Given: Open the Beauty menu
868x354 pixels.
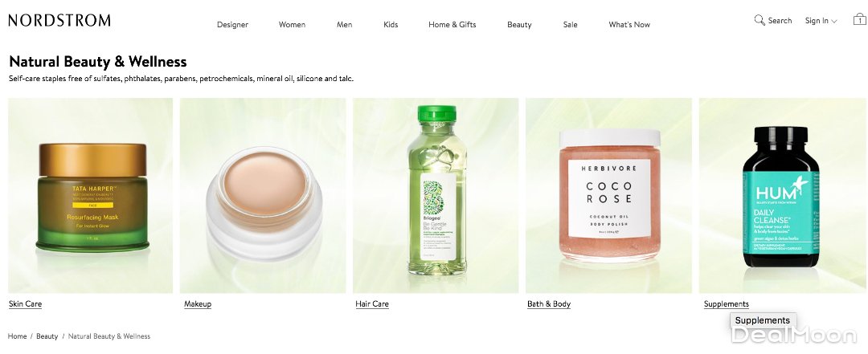Looking at the screenshot, I should (519, 24).
